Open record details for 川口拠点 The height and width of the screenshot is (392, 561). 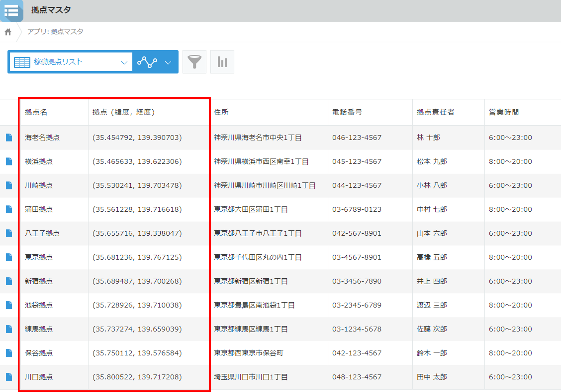(9, 377)
